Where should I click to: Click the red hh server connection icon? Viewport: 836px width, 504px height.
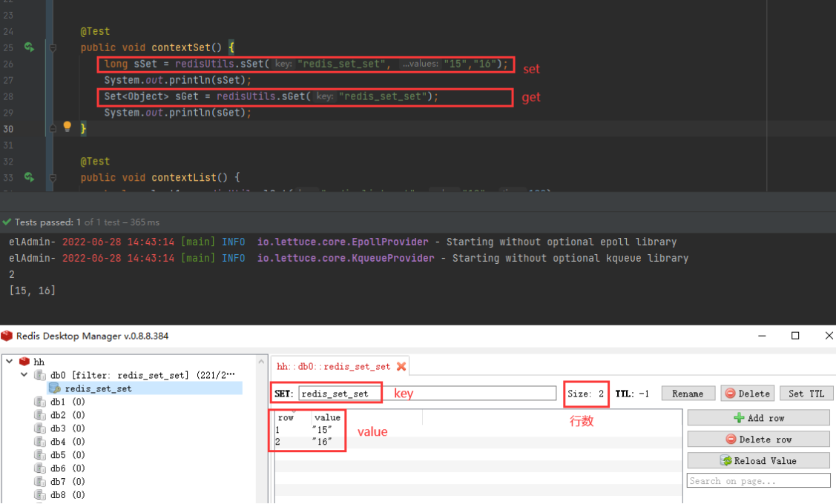click(24, 361)
